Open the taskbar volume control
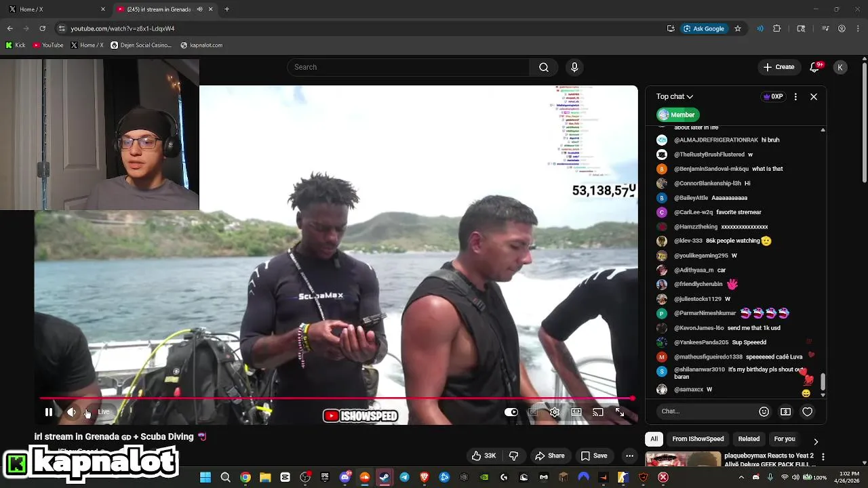This screenshot has height=488, width=868. click(x=796, y=477)
